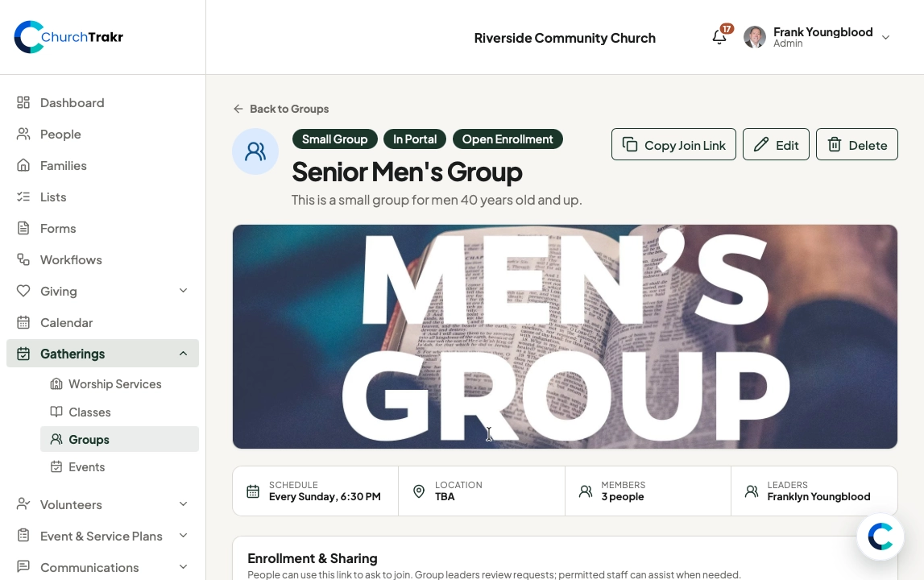Click the Dashboard grid icon
The image size is (924, 580).
[x=23, y=102]
